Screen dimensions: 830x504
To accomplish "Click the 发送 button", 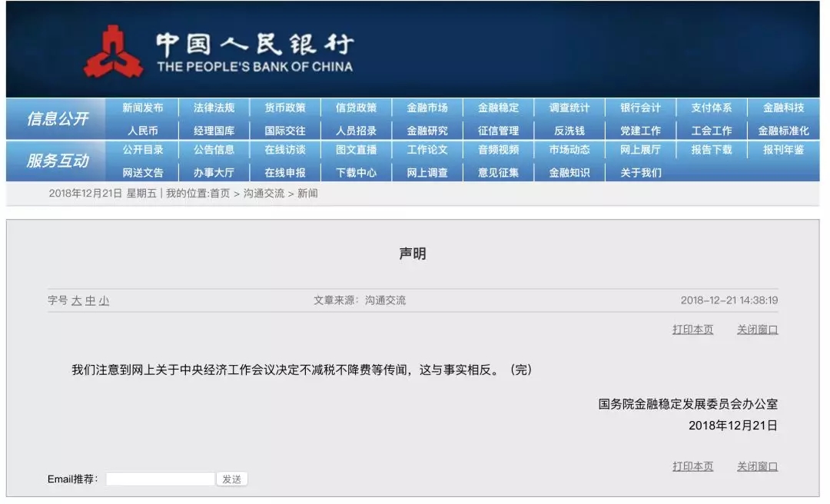I will click(x=232, y=479).
